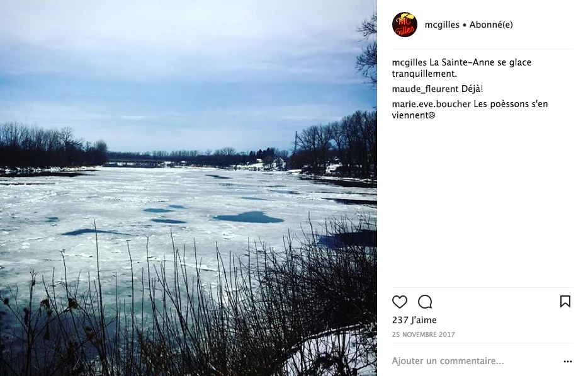Visit the marie.eve.boucher commenter profile
Screen dimensions: 588x376
431,104
